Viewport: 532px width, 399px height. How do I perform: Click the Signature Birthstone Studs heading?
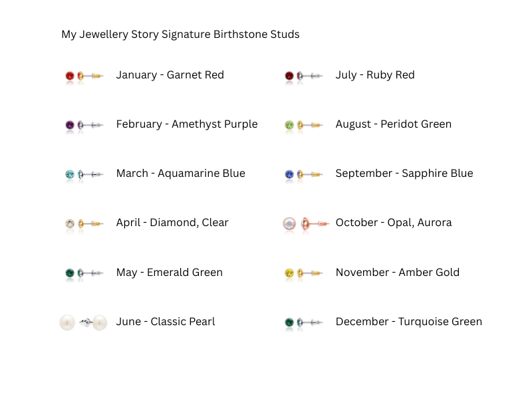(x=180, y=35)
